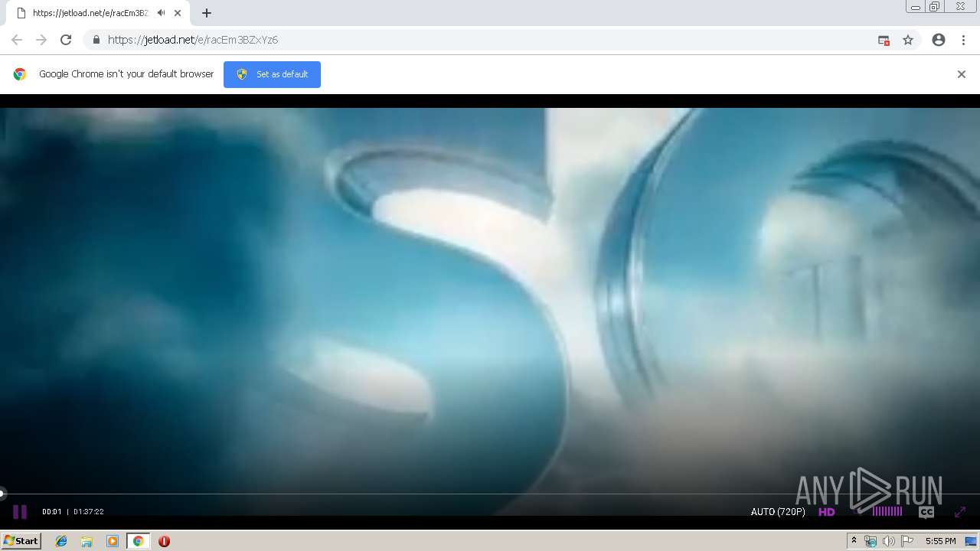This screenshot has height=551, width=980.
Task: Adjust the purple volume bars
Action: pos(887,511)
